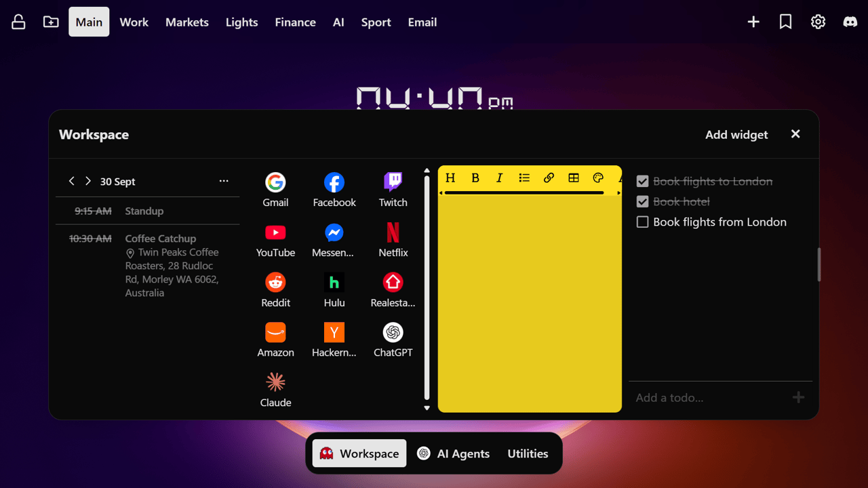The height and width of the screenshot is (488, 868).
Task: Open the Realestate shortcut icon
Action: (393, 282)
